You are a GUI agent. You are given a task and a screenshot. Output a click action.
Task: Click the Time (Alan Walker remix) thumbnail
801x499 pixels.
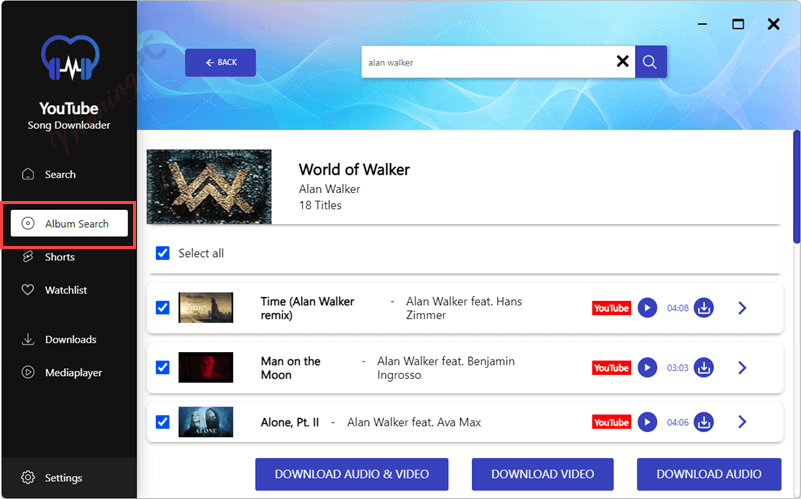pyautogui.click(x=205, y=307)
